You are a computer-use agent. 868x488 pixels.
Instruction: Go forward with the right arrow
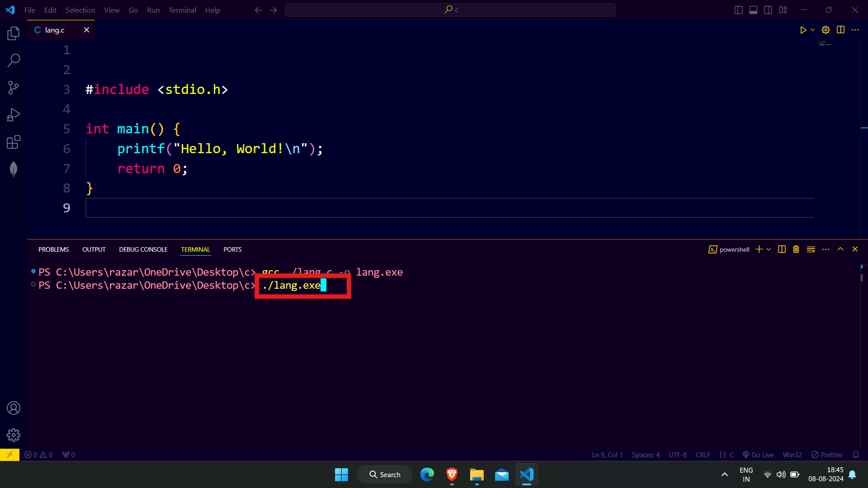[273, 10]
